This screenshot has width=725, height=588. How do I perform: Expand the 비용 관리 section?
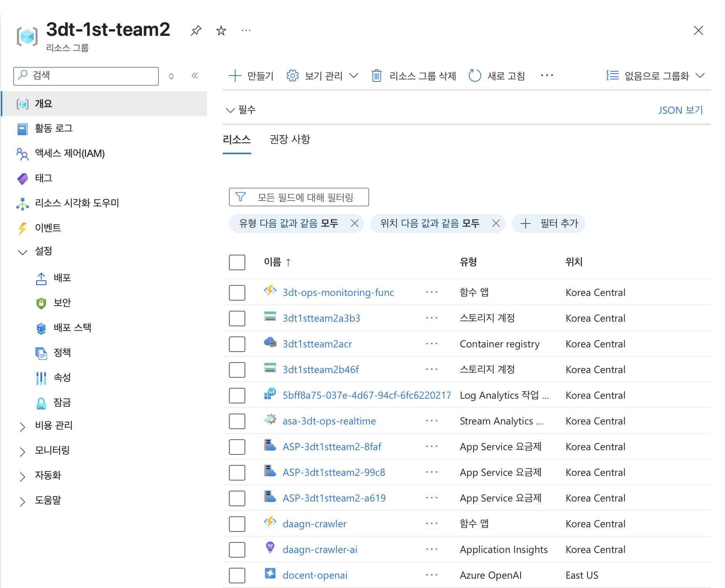point(23,427)
